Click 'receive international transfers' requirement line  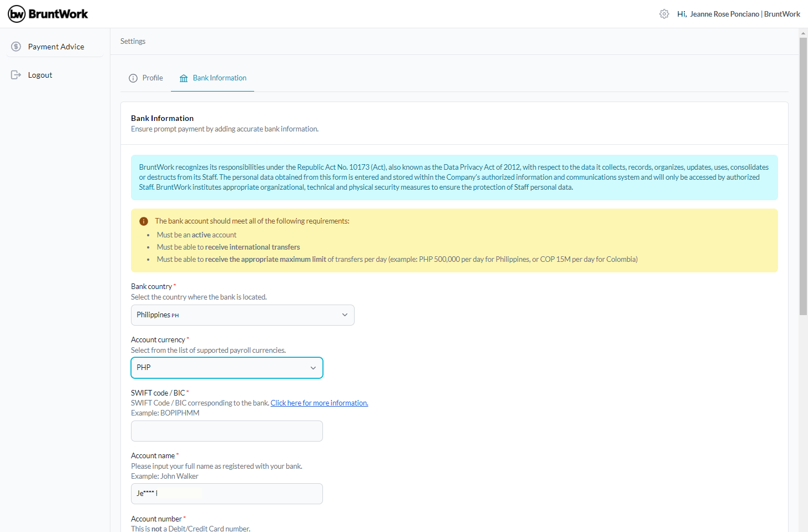pyautogui.click(x=228, y=247)
